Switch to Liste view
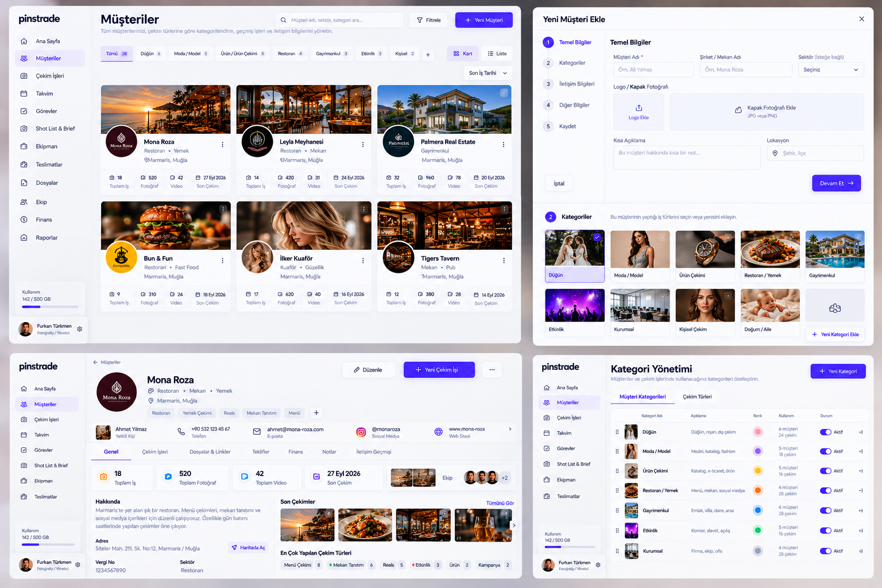The height and width of the screenshot is (588, 882). (497, 54)
